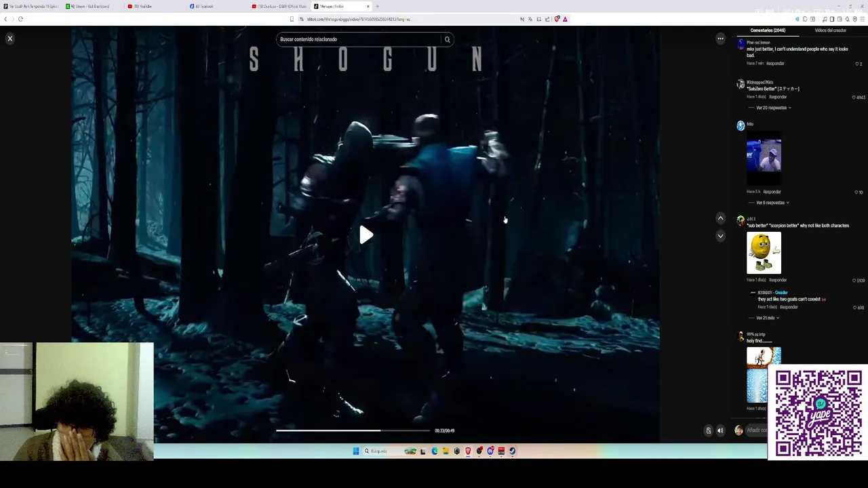Reply to Pine-sol lemon comment via Responder
Viewport: 868px width, 488px height.
(x=775, y=63)
